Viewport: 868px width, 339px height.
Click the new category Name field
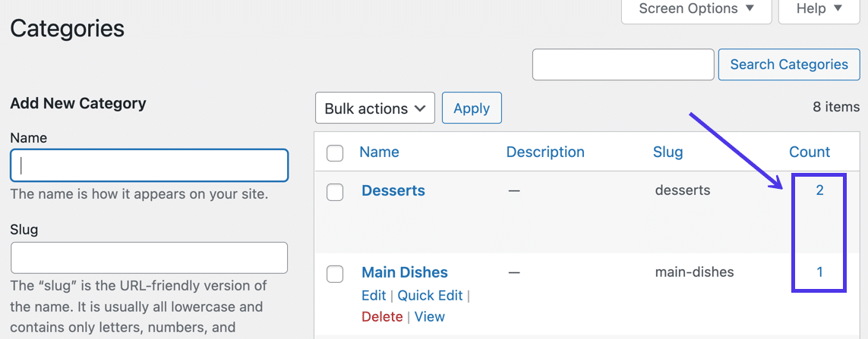pyautogui.click(x=150, y=165)
